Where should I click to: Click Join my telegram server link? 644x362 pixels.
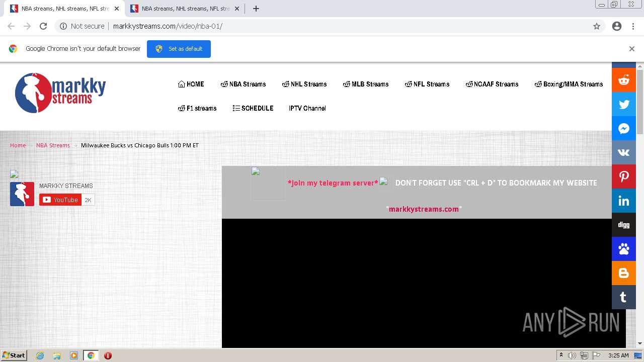pyautogui.click(x=333, y=183)
